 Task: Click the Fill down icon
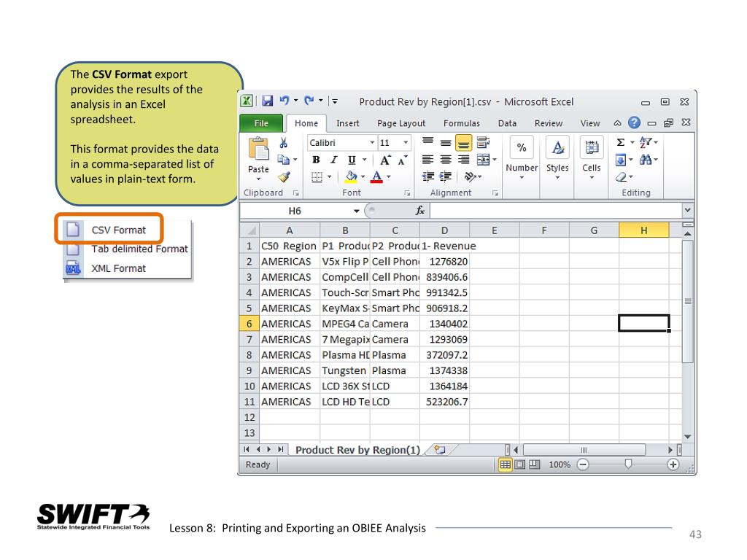[x=621, y=160]
